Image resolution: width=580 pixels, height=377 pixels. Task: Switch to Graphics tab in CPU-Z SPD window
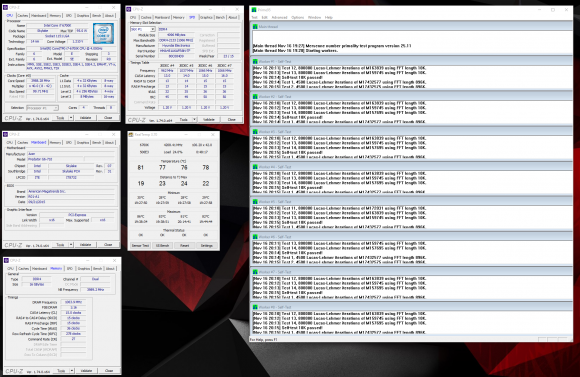(206, 17)
